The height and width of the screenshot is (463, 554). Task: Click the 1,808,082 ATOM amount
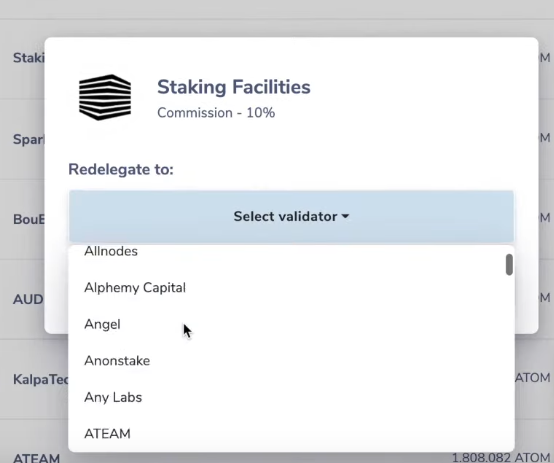pos(501,457)
